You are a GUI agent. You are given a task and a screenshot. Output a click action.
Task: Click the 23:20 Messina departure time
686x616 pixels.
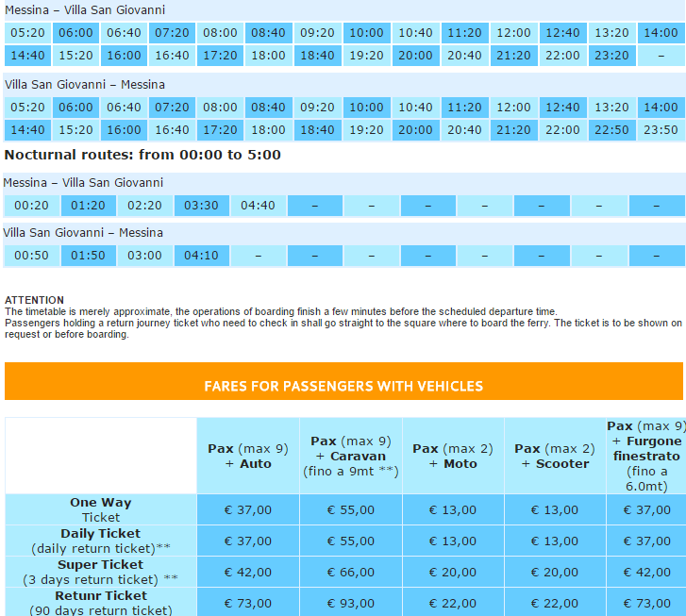click(x=611, y=56)
